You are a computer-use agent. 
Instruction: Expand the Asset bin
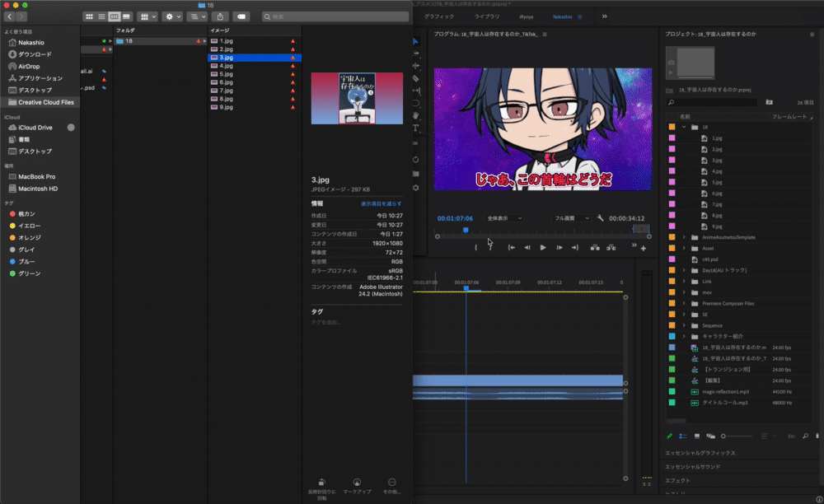click(684, 249)
